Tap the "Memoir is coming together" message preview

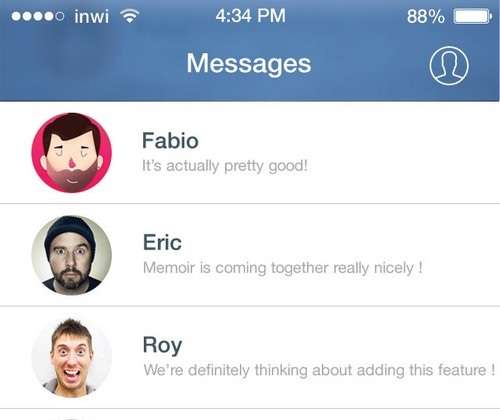283,268
